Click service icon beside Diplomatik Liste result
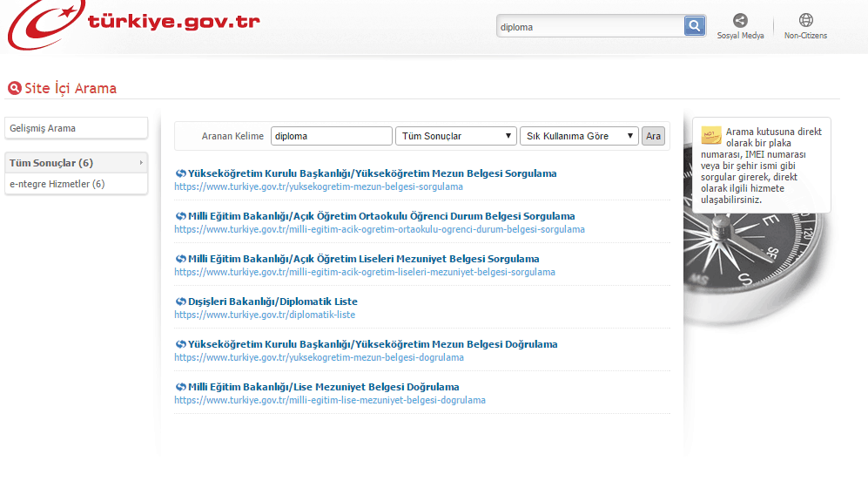Screen dimensions: 868x488 point(180,302)
